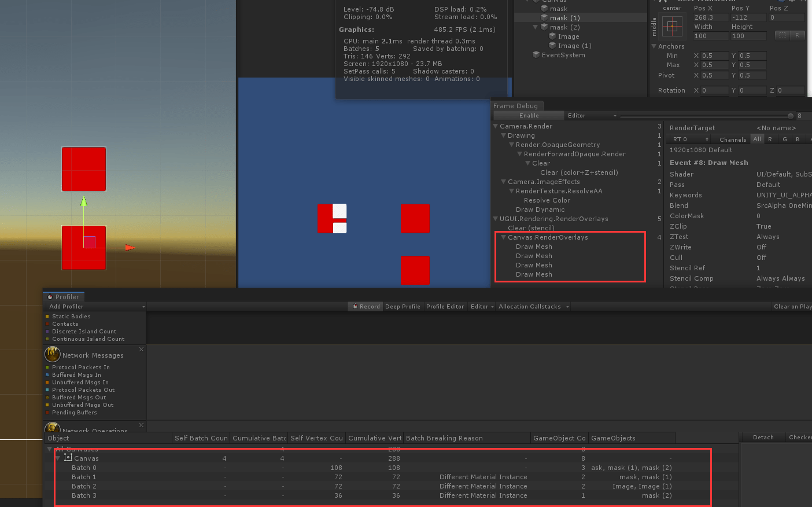This screenshot has height=507, width=812.
Task: Toggle the Profile Editor button
Action: click(x=445, y=307)
